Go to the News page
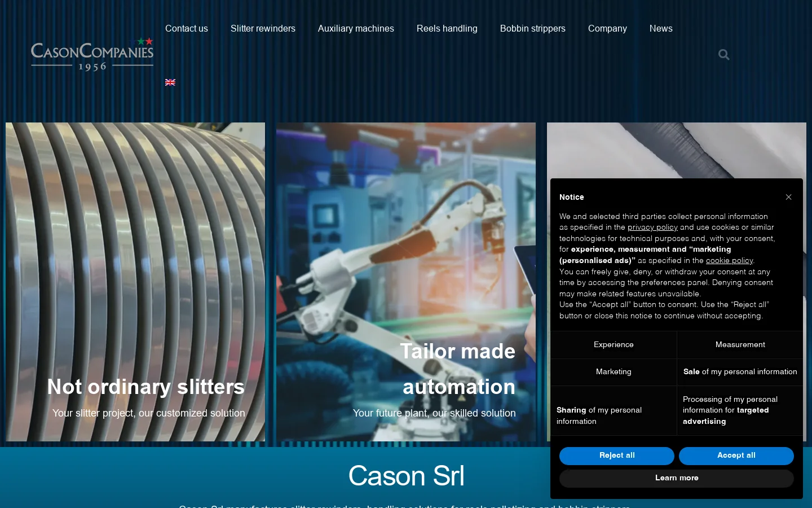The image size is (812, 508). 661,28
